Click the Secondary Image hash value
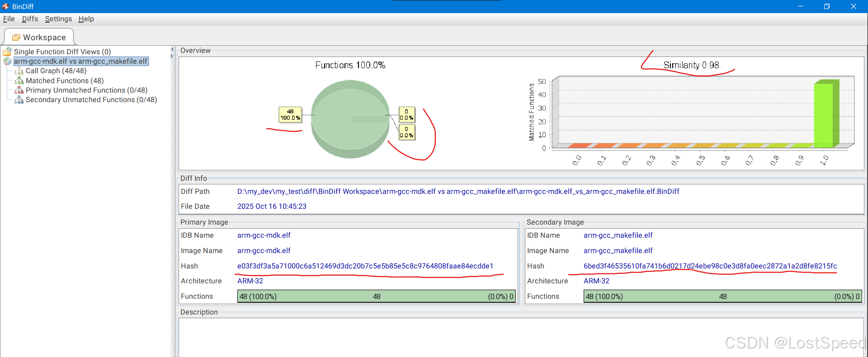Screen dimensions: 868x357 point(710,266)
